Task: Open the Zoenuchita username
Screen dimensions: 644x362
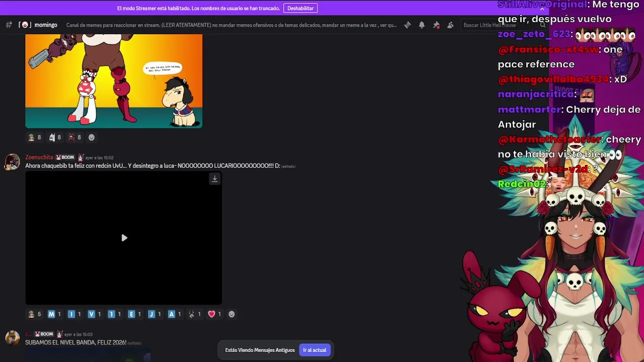Action: (39, 157)
